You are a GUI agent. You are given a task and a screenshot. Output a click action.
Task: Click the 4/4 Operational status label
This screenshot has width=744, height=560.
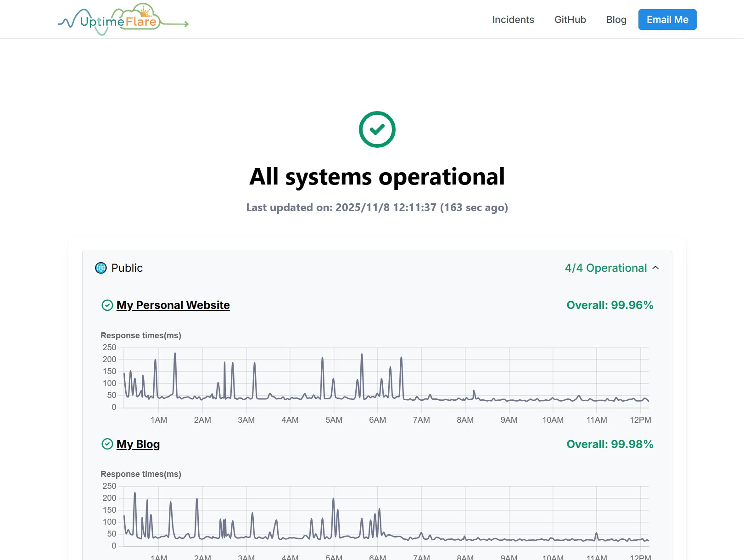coord(605,268)
